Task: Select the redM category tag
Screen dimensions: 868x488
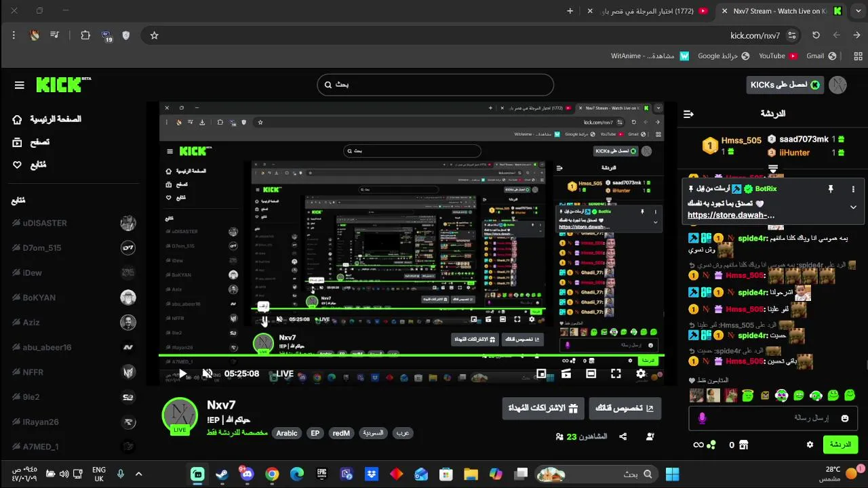Action: click(x=341, y=433)
